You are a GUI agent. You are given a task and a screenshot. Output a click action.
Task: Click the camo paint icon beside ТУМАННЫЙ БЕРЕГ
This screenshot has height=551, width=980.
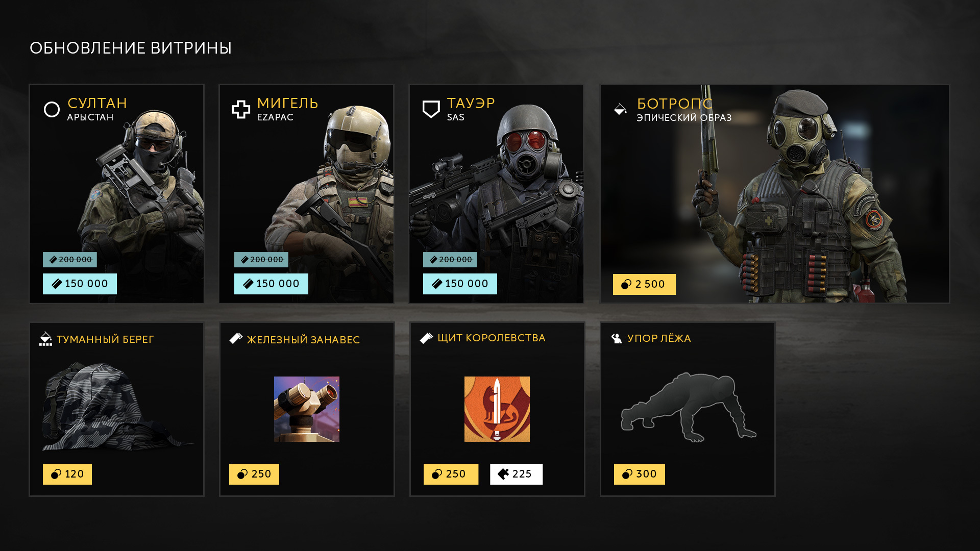coord(45,339)
